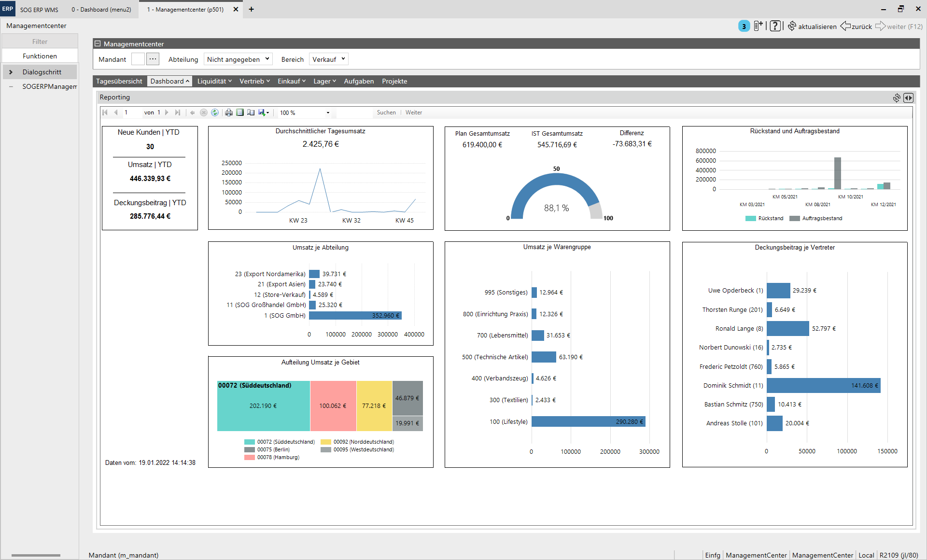Click the help question mark icon
Image resolution: width=927 pixels, height=560 pixels.
[x=775, y=26]
